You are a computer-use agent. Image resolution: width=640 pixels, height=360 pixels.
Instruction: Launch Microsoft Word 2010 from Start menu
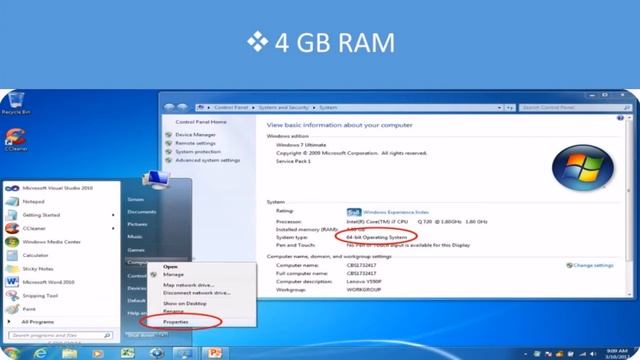pyautogui.click(x=48, y=282)
